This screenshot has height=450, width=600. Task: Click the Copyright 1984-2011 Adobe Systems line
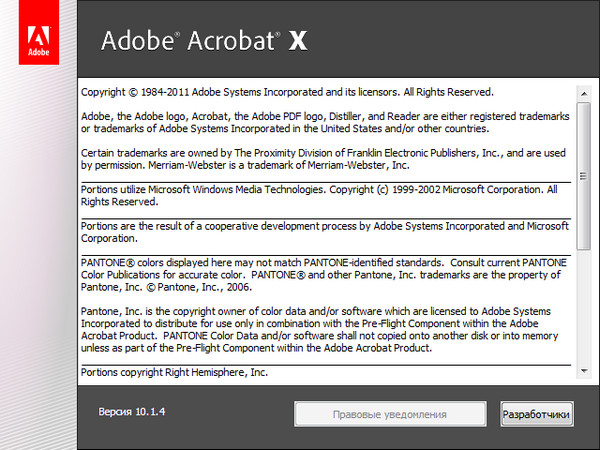pyautogui.click(x=286, y=92)
